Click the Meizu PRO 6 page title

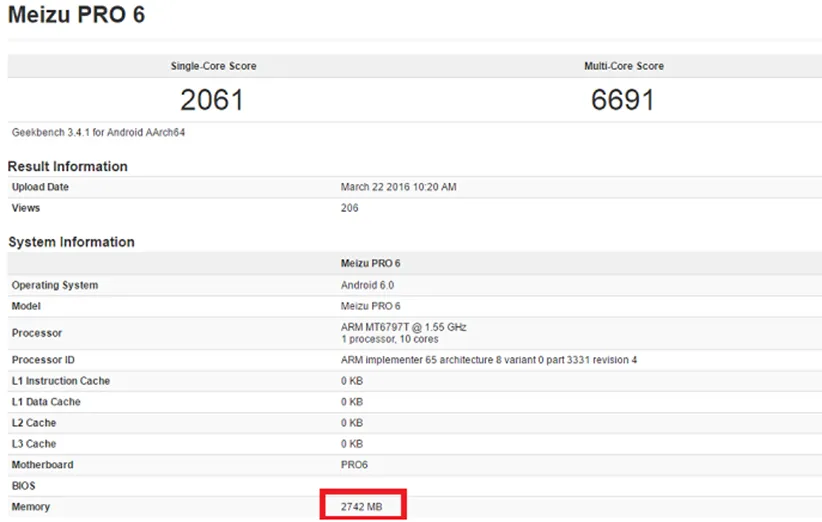[75, 16]
